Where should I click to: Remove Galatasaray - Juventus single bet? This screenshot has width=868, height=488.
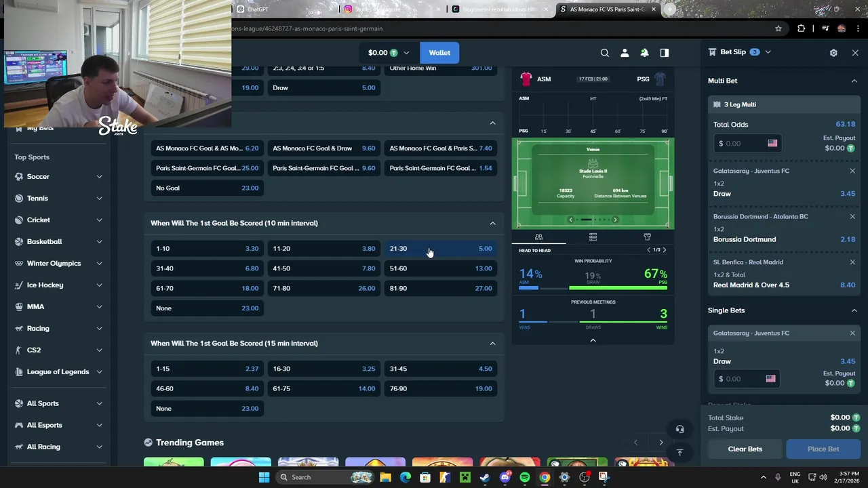pos(852,333)
